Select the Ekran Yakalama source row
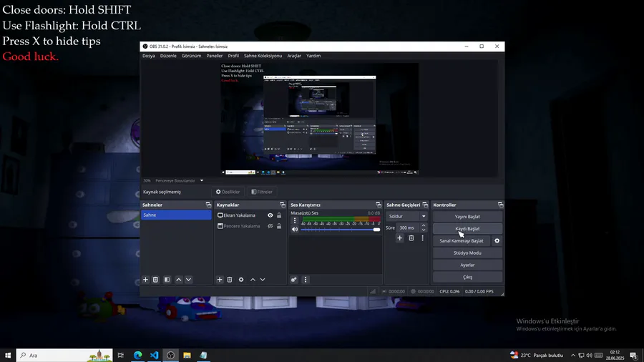This screenshot has height=362, width=644. point(250,215)
